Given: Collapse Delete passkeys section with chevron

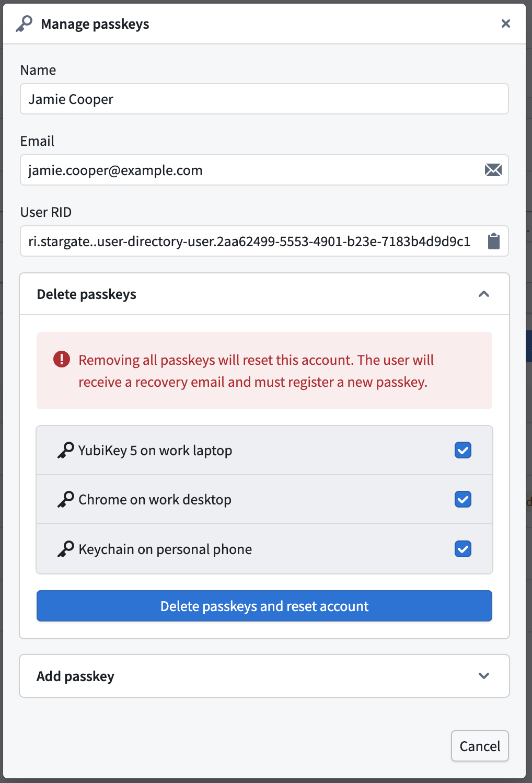Looking at the screenshot, I should click(484, 294).
